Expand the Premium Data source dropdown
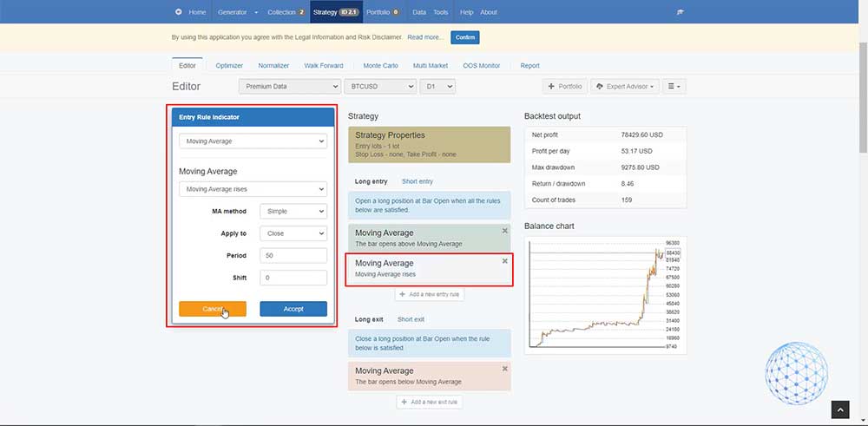 (290, 87)
